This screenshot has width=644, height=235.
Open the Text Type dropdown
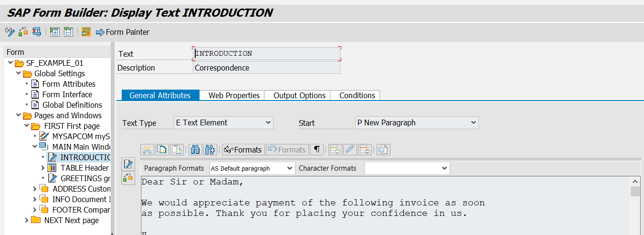224,123
